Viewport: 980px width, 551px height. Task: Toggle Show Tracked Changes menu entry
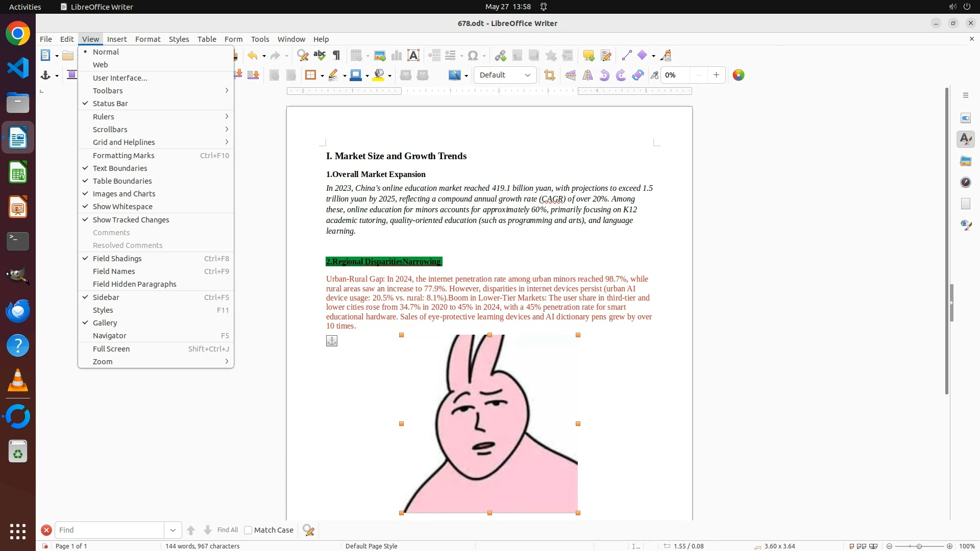pyautogui.click(x=131, y=220)
